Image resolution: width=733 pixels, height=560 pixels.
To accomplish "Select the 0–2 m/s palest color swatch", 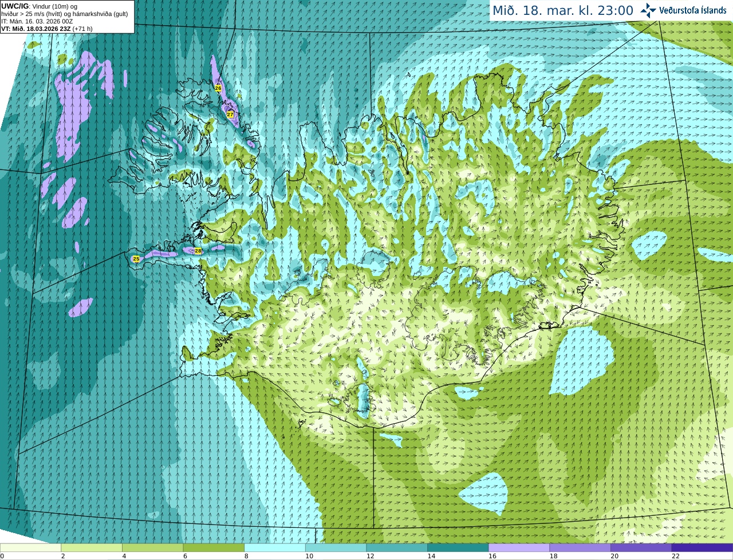I will click(30, 547).
